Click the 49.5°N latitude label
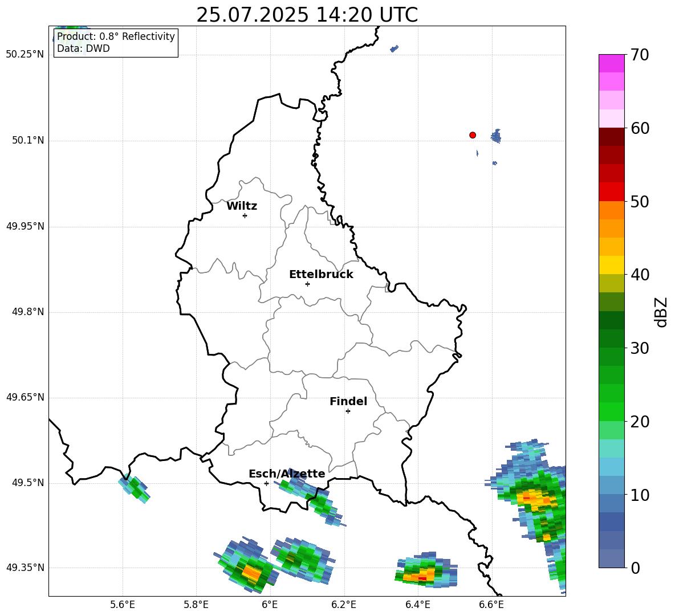Image resolution: width=675 pixels, height=616 pixels. (28, 483)
